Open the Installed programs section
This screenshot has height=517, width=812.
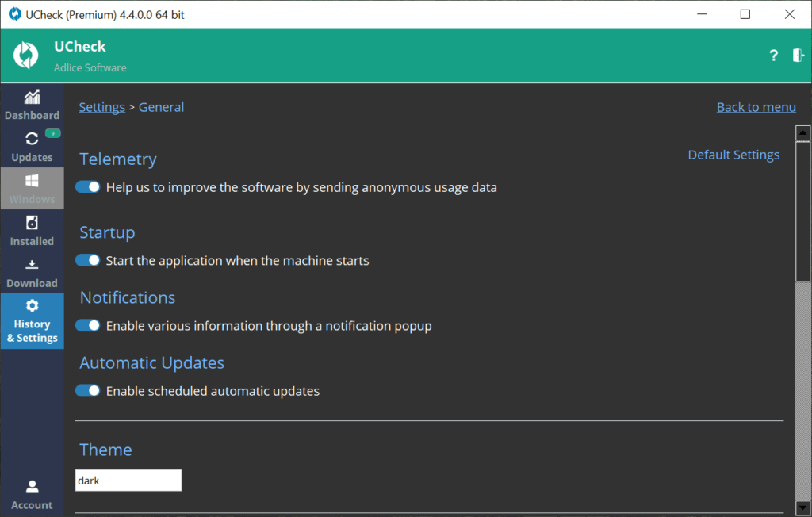[32, 231]
